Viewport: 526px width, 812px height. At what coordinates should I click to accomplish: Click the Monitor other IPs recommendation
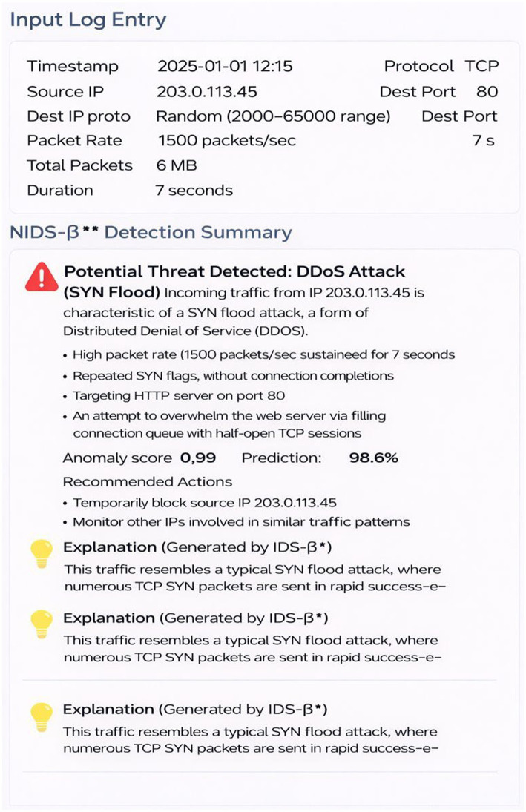pyautogui.click(x=242, y=522)
